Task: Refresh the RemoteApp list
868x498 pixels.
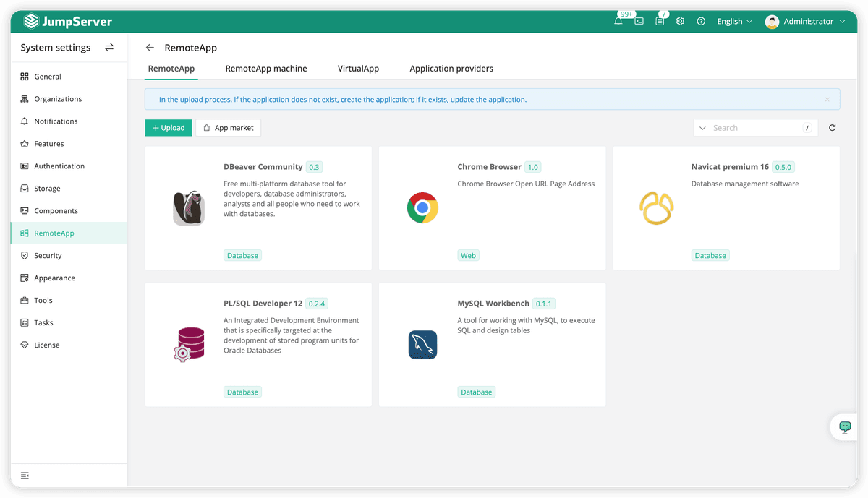Action: click(832, 127)
